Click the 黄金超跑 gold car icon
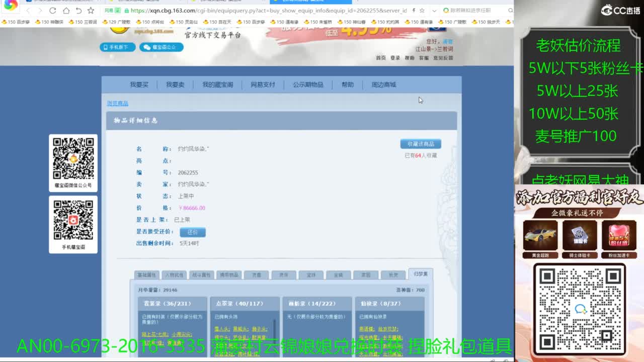Screen dimensions: 644x362 [540, 235]
